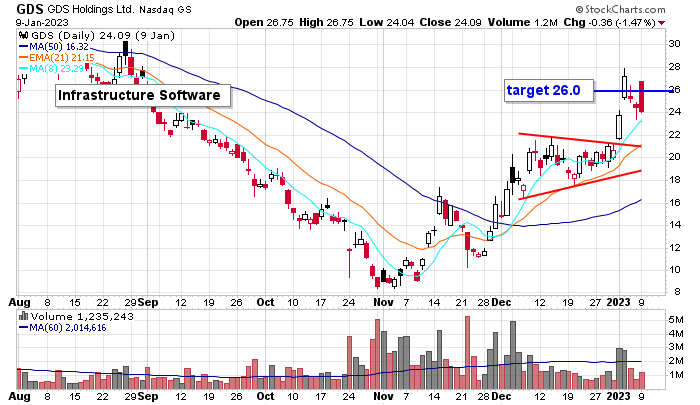This screenshot has width=700, height=405.
Task: Click the Oct label on price chart axis
Action: pos(265,302)
